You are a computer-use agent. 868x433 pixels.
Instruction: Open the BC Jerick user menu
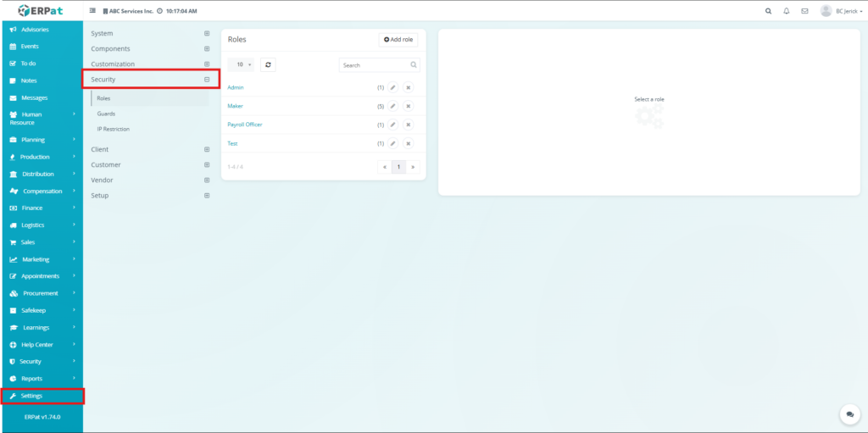click(849, 11)
